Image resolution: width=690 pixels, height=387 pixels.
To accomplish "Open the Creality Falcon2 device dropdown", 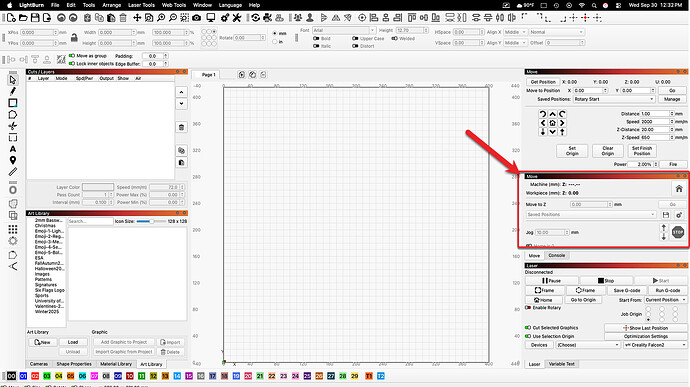I will tap(655, 345).
